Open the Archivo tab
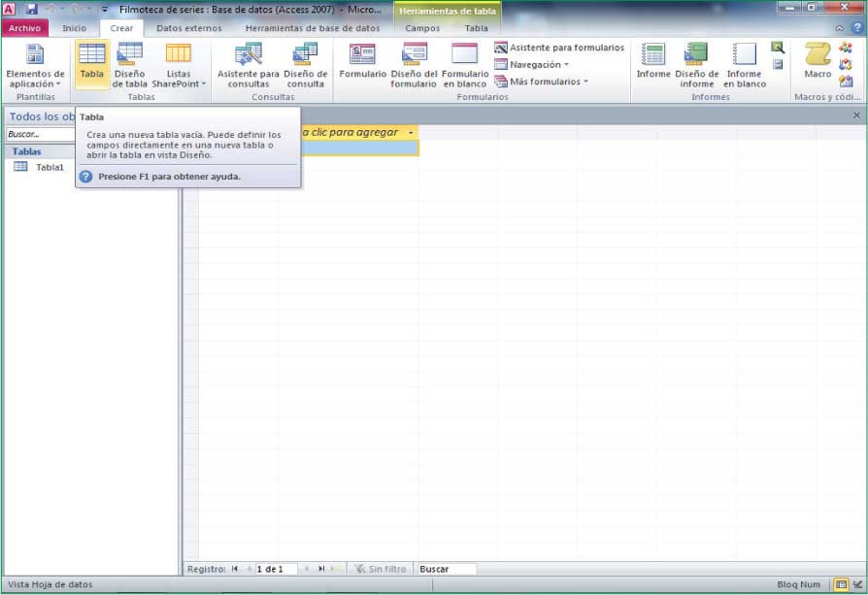Image resolution: width=868 pixels, height=595 pixels. [x=25, y=28]
